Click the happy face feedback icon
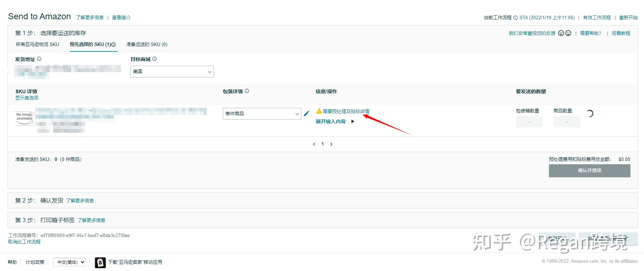 tap(561, 33)
